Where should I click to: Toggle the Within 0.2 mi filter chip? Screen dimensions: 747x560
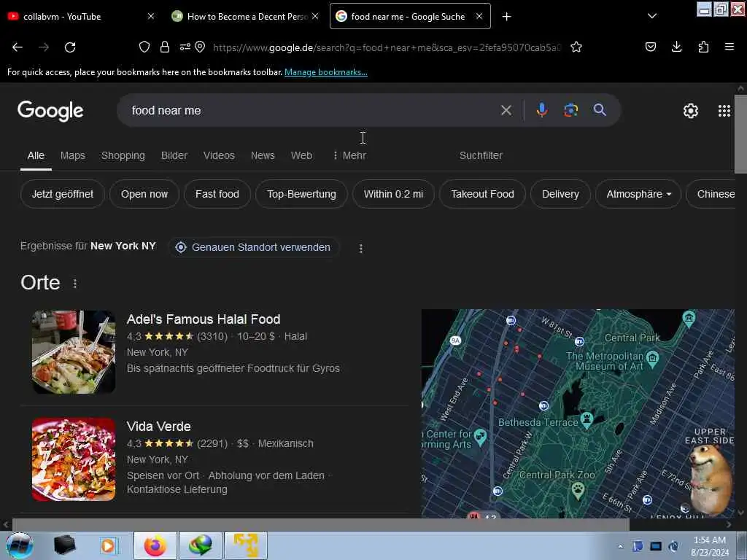pos(393,194)
